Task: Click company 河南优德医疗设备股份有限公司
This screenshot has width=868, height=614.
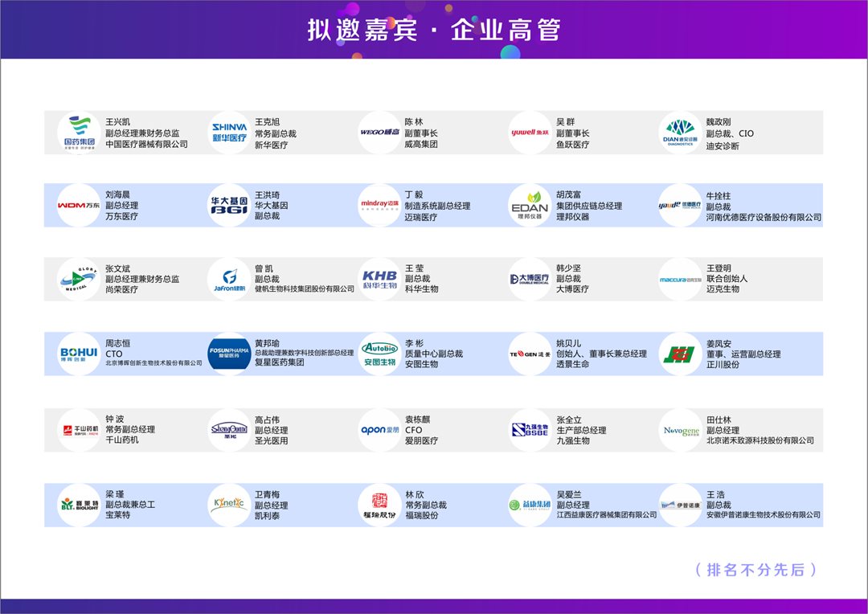Action: tap(764, 217)
